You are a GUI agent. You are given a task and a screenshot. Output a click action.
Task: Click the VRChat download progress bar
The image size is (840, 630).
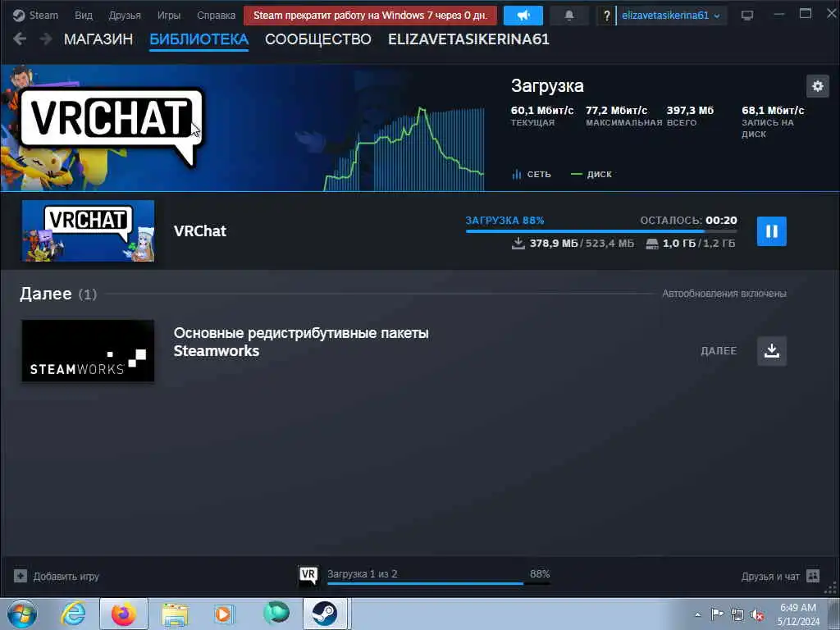tap(601, 231)
